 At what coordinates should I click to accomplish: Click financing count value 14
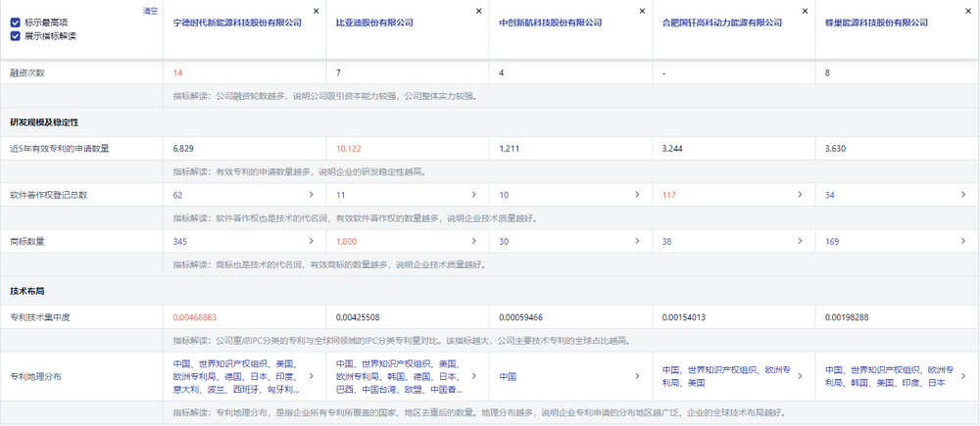pyautogui.click(x=178, y=73)
